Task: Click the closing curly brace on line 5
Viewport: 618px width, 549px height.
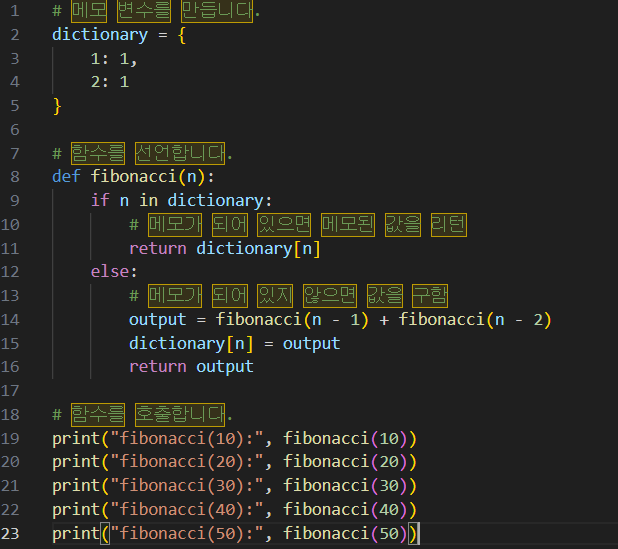Action: point(57,106)
